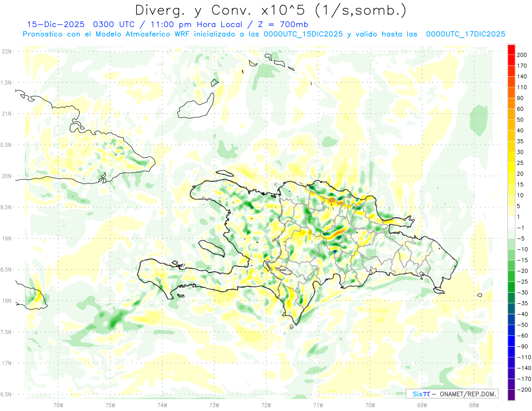Click the latitude axis label "18N"
Screen dimensions: 532x411
(7, 301)
